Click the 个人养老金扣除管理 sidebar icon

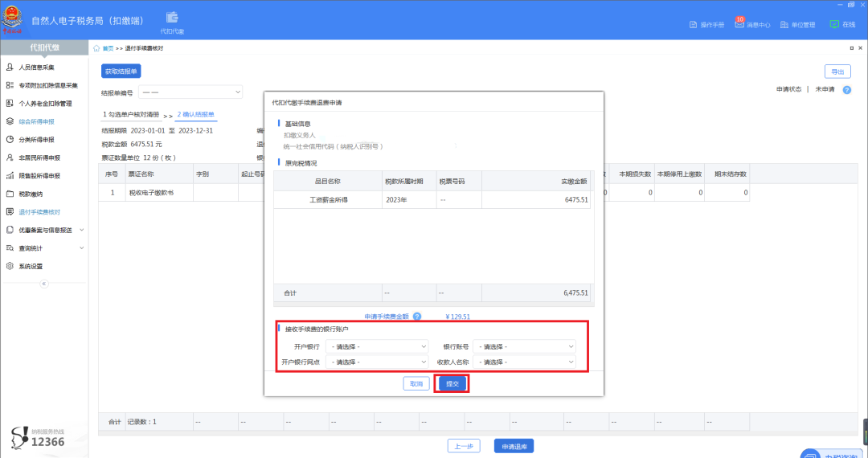[x=10, y=104]
